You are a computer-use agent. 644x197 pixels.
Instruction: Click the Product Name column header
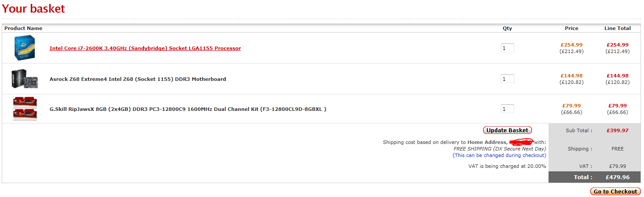click(x=23, y=28)
